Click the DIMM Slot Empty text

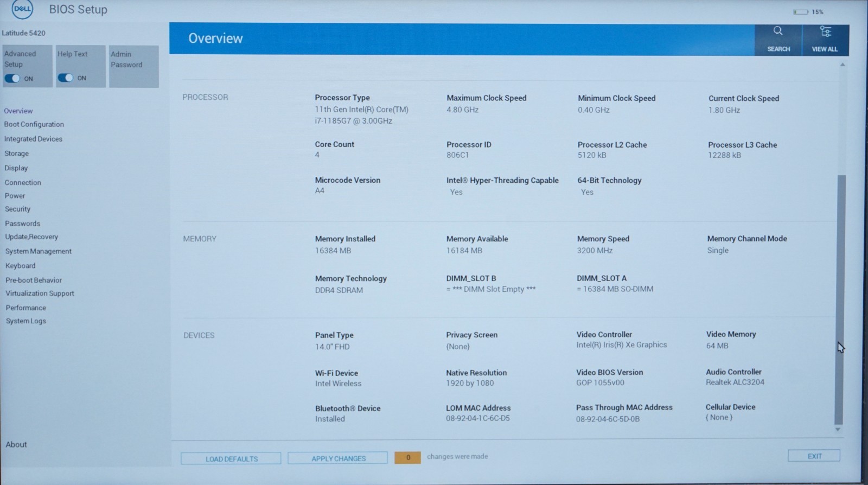click(491, 289)
